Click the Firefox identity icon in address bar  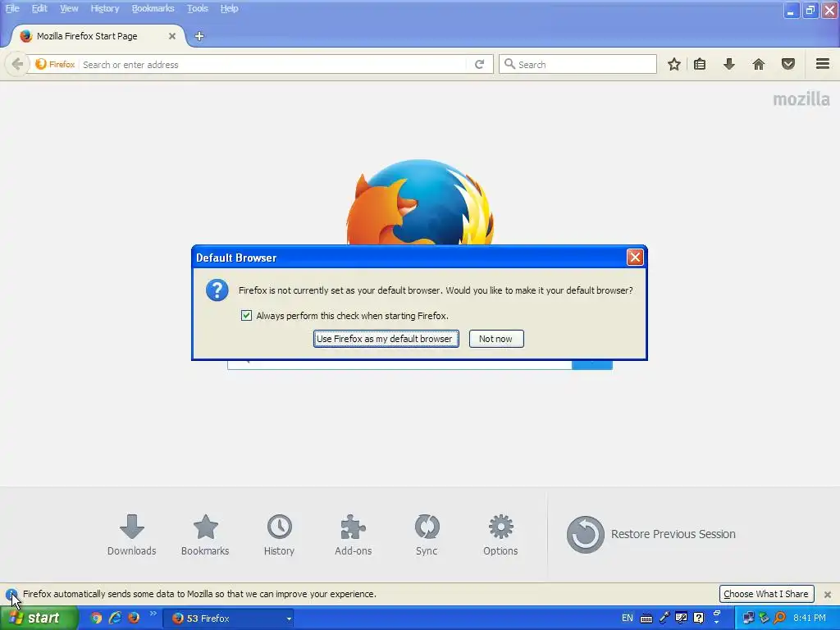point(55,64)
